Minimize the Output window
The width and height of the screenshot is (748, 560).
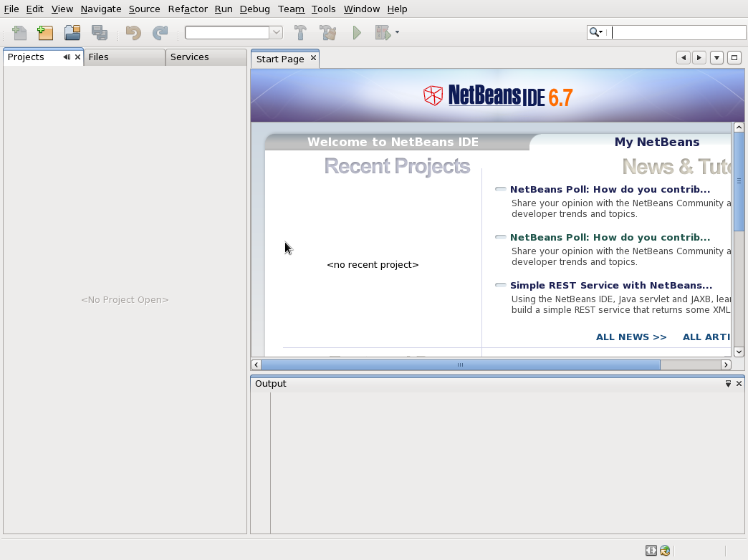(x=728, y=384)
